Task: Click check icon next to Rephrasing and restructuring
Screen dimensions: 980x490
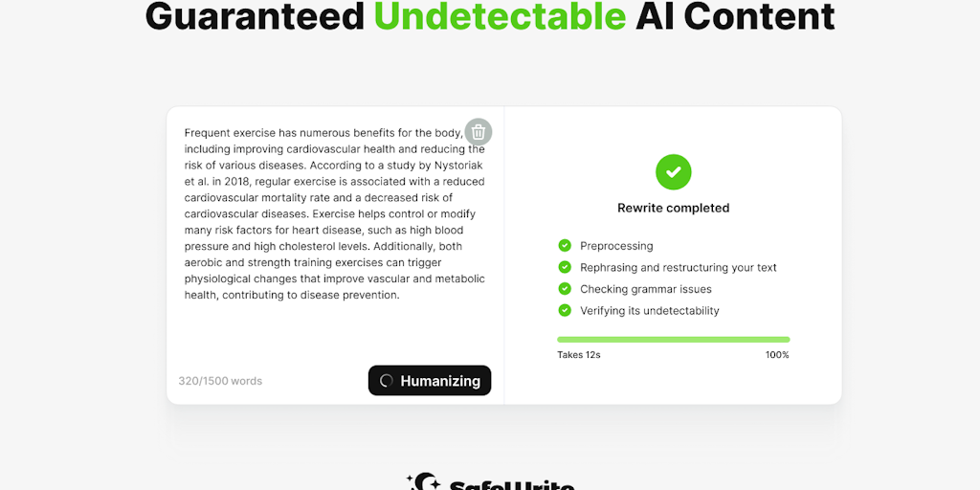Action: tap(565, 268)
